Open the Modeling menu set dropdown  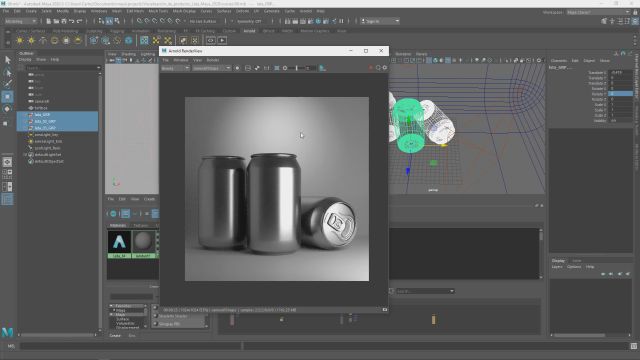click(x=20, y=21)
